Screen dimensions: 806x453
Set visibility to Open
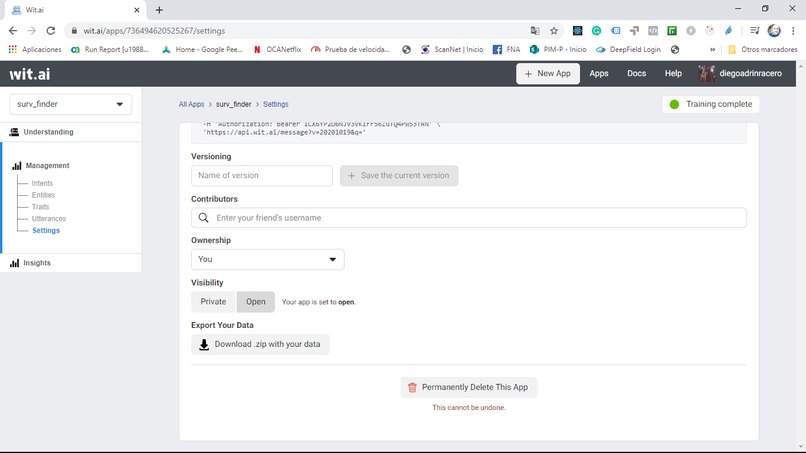[x=255, y=302]
